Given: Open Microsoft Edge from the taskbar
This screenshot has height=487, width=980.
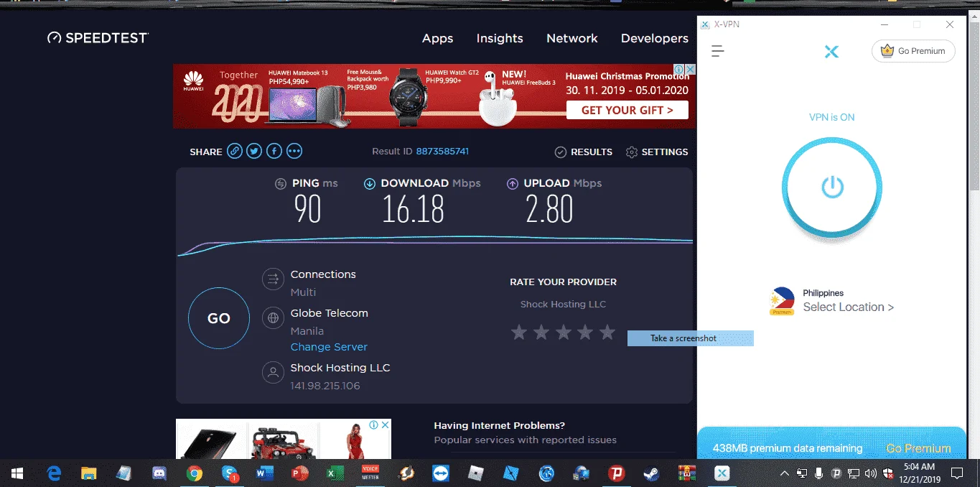Looking at the screenshot, I should (x=53, y=473).
